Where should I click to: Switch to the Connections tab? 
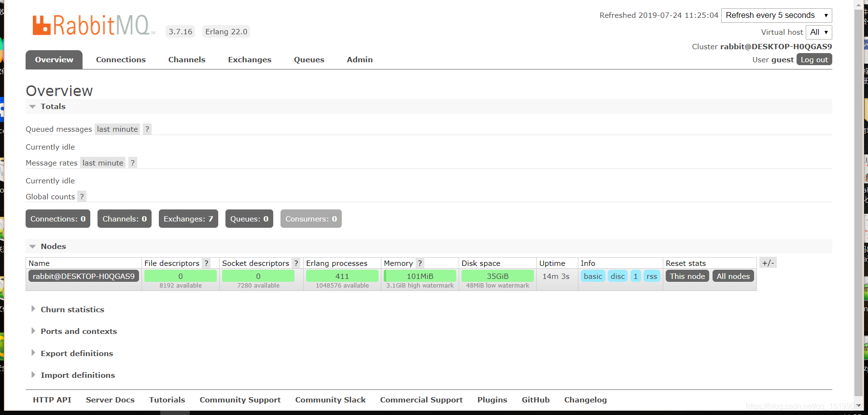pos(121,60)
